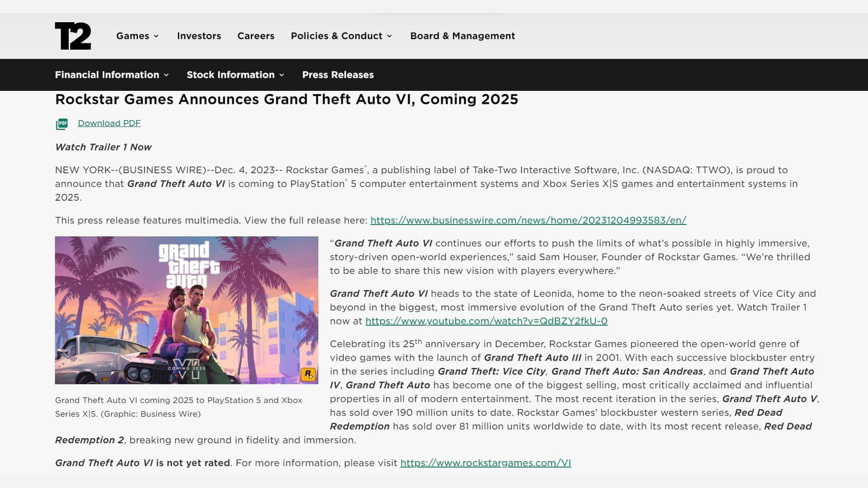
Task: Click the 'Watch Trailer 1 Now' text
Action: pos(103,147)
